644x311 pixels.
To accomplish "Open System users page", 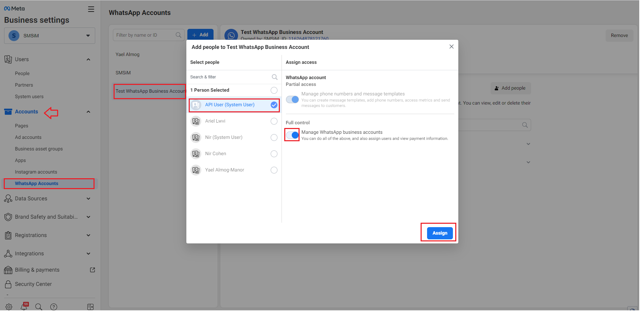I will [29, 96].
